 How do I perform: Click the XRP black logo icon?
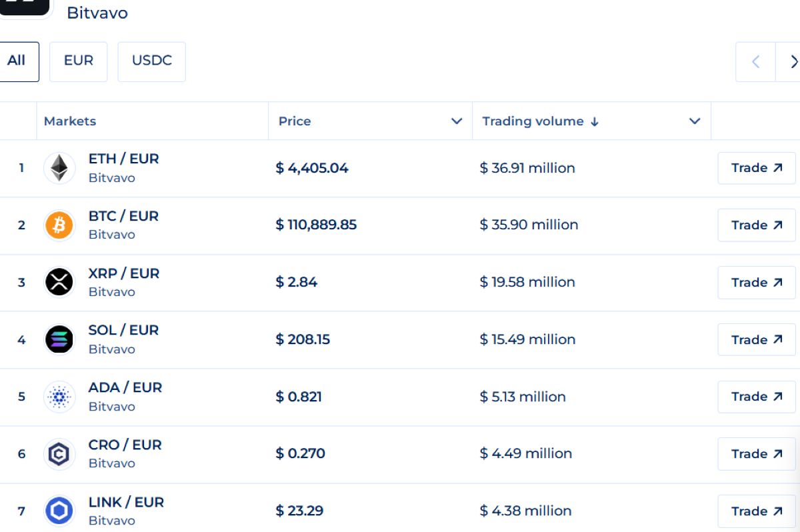59,282
